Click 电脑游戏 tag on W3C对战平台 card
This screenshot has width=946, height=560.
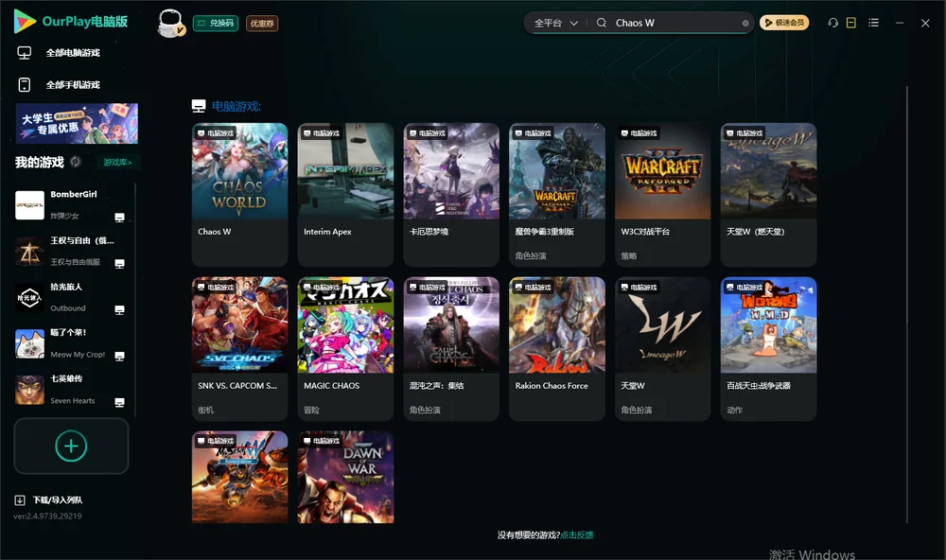point(639,132)
